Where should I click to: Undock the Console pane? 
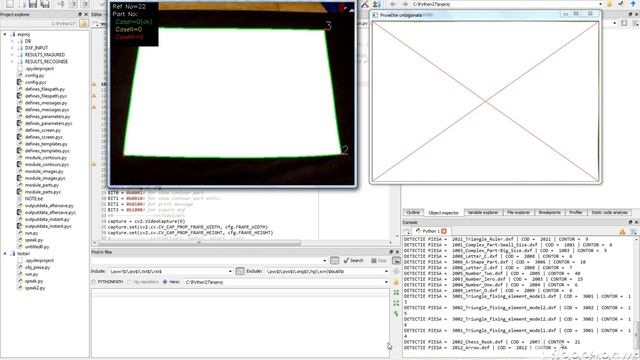click(x=630, y=222)
